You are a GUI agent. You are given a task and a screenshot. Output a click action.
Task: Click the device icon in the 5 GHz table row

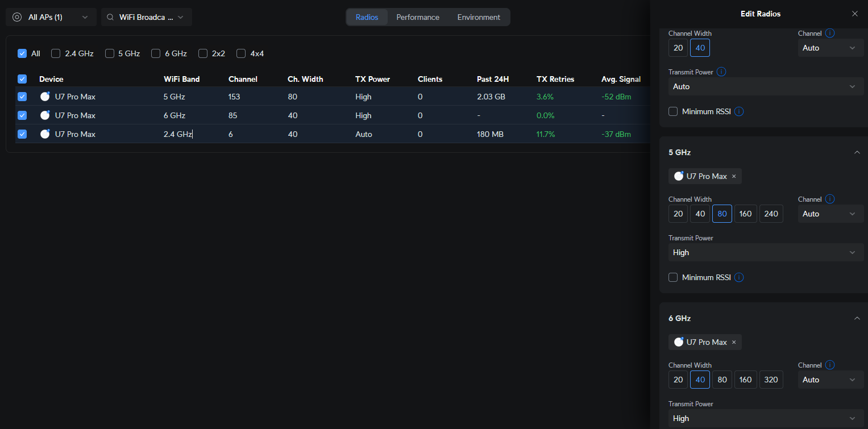[x=45, y=97]
